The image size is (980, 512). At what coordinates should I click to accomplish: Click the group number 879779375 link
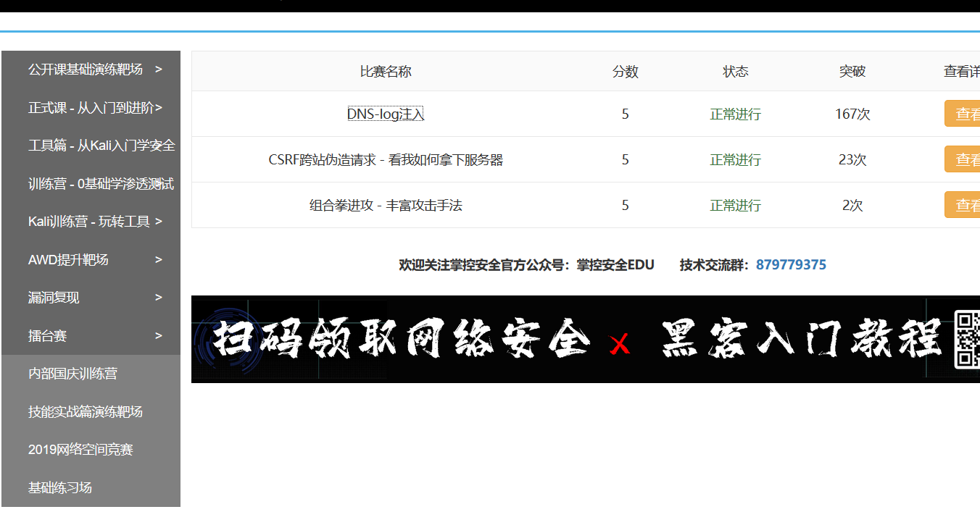point(791,265)
